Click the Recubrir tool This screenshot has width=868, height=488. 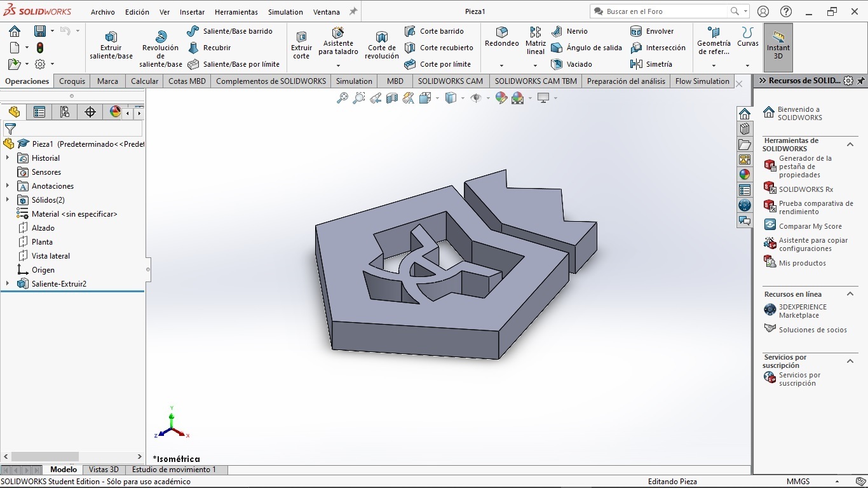[210, 48]
